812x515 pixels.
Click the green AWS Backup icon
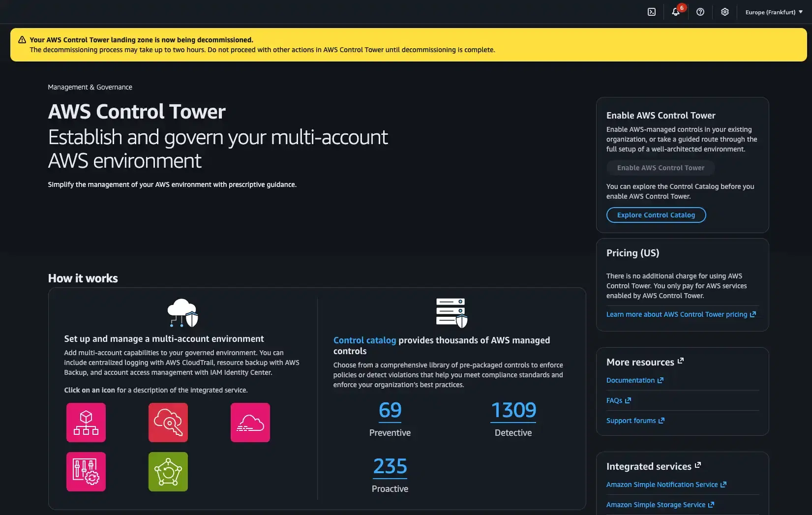coord(168,472)
